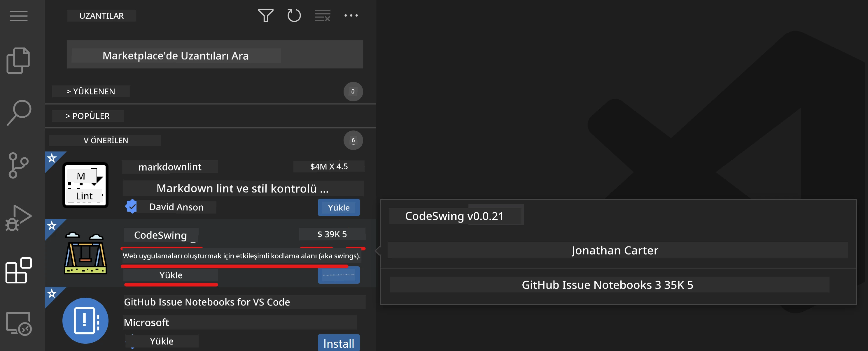Open the Run and Debug view
868x351 pixels.
(18, 218)
